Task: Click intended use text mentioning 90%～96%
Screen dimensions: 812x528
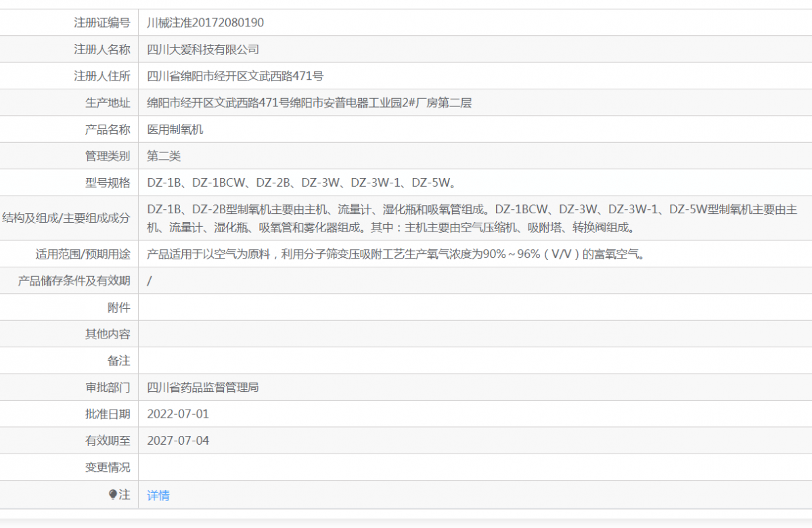Action: tap(396, 255)
